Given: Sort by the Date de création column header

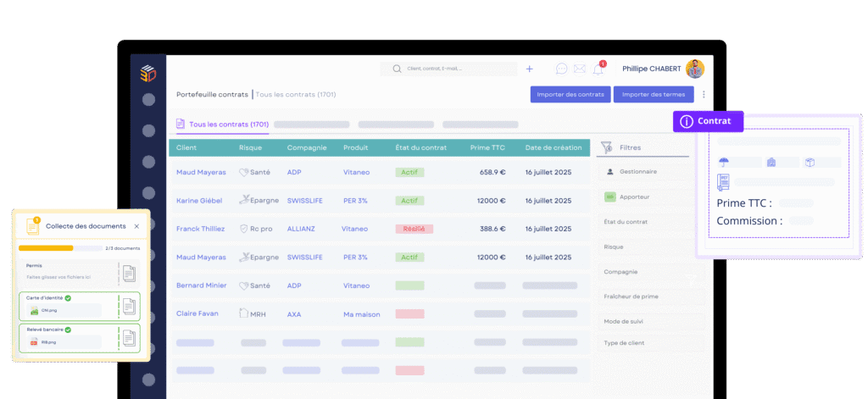Looking at the screenshot, I should pyautogui.click(x=554, y=147).
